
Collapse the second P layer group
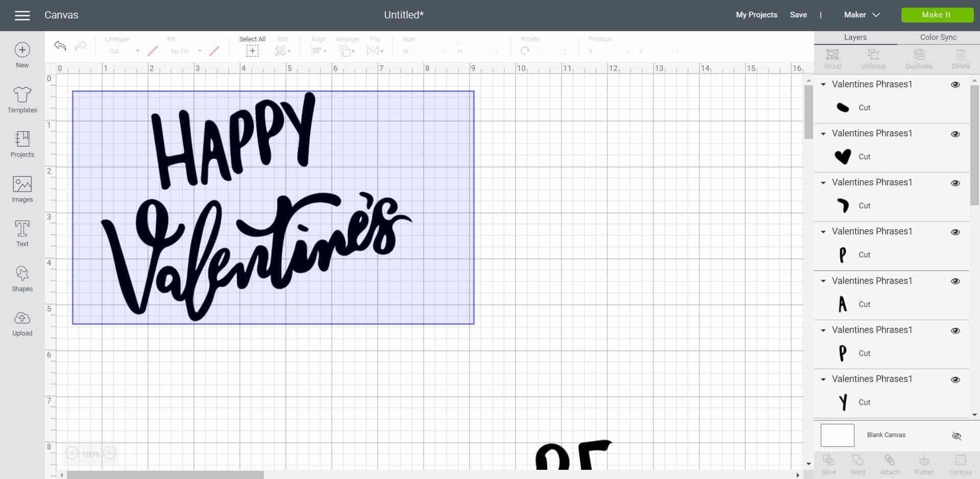pyautogui.click(x=823, y=330)
